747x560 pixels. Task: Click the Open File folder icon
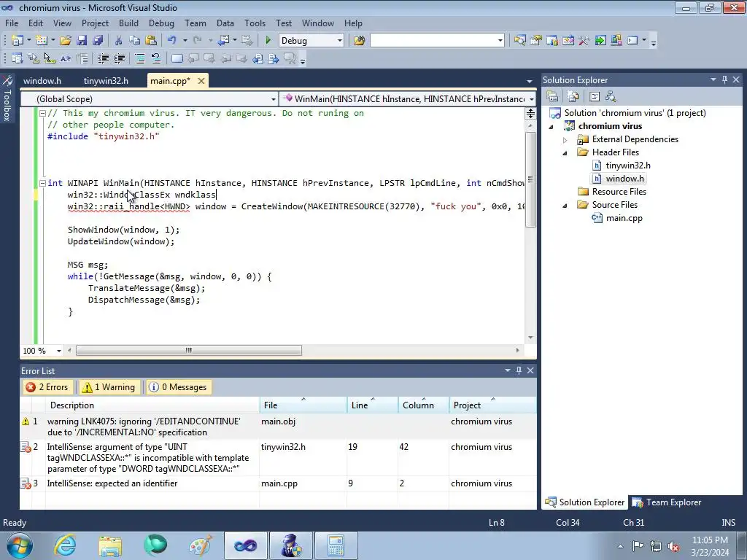click(66, 41)
